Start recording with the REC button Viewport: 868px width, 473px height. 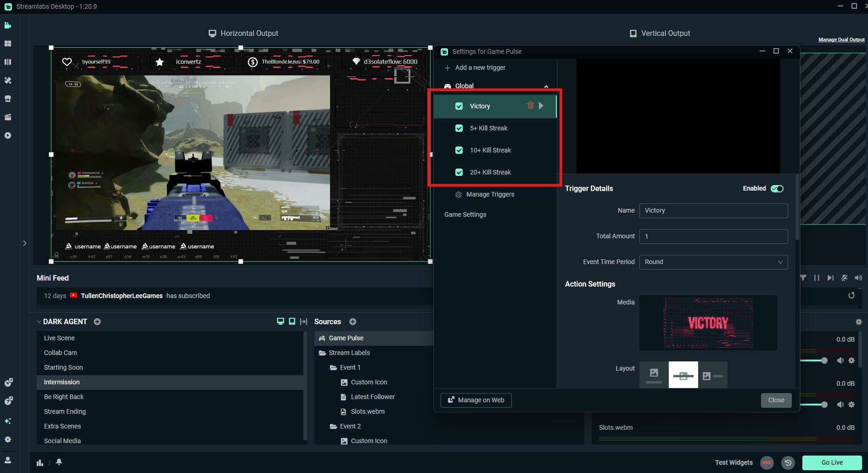point(767,462)
